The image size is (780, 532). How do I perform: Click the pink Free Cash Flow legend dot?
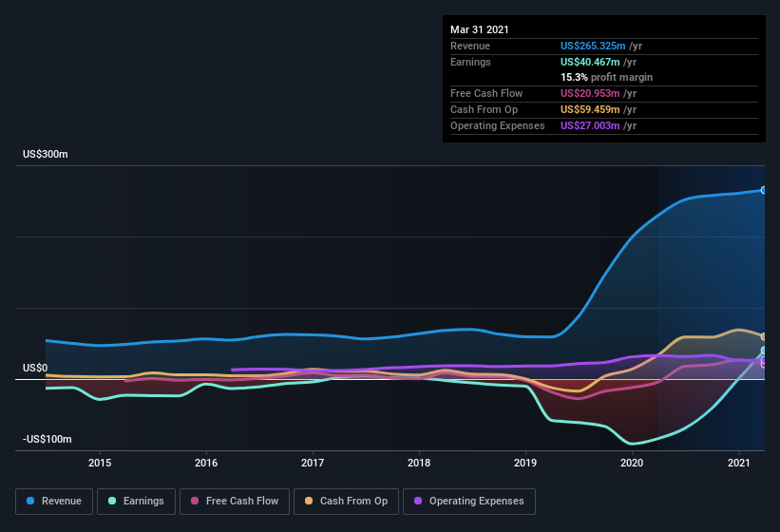pyautogui.click(x=195, y=501)
